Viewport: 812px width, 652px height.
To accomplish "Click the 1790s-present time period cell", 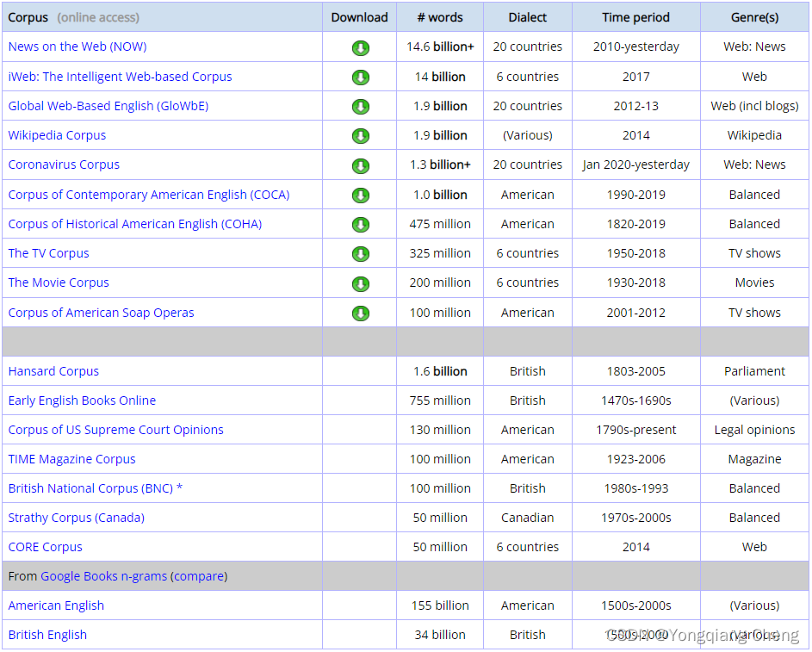I will [636, 430].
